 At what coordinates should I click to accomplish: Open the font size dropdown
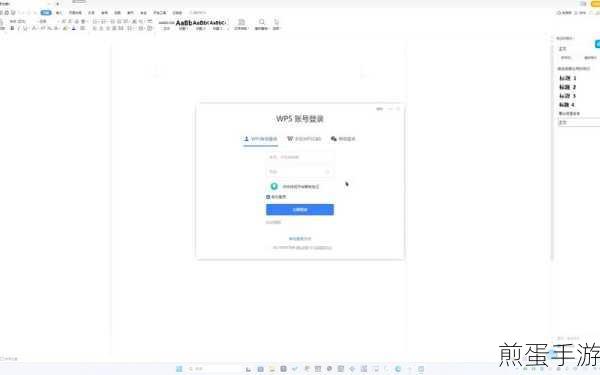point(49,21)
